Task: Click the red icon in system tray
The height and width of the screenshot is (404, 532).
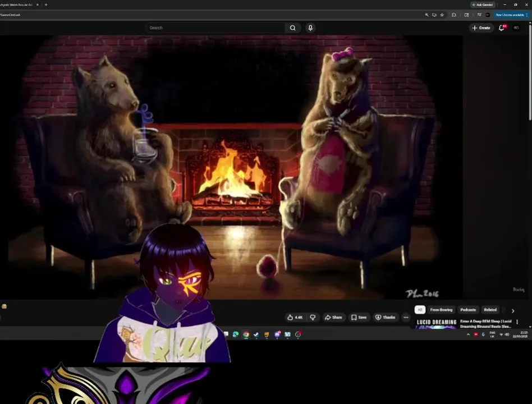Action: (476, 334)
